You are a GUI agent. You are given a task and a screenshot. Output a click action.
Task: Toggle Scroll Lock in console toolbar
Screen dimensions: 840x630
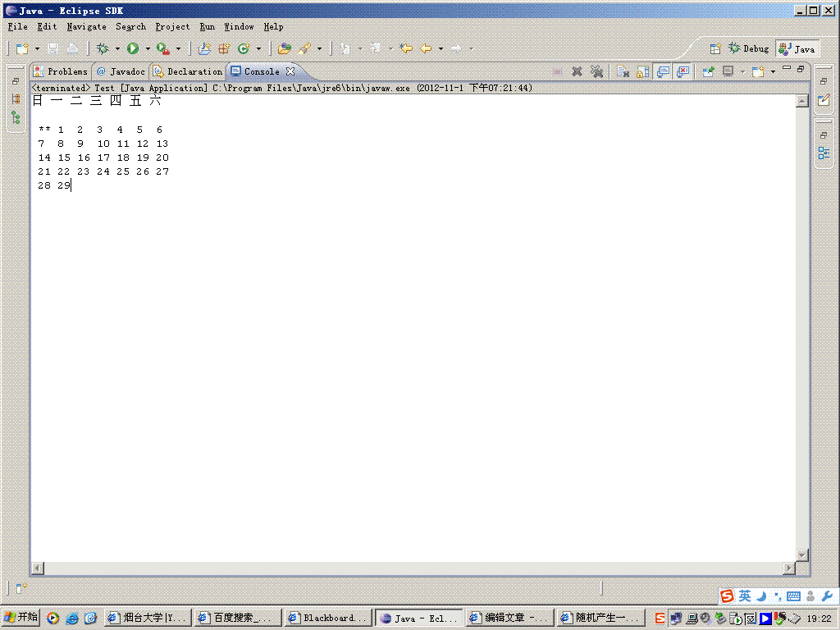coord(642,71)
